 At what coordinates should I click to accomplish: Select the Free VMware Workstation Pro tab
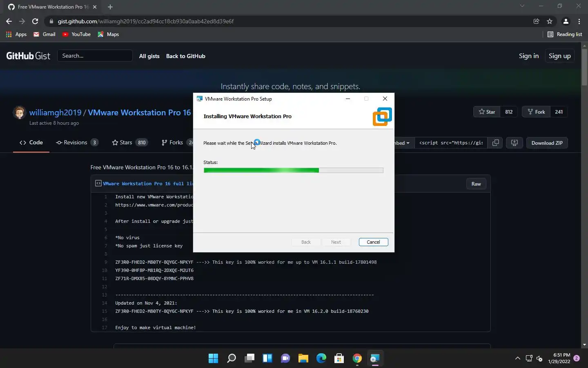point(53,7)
